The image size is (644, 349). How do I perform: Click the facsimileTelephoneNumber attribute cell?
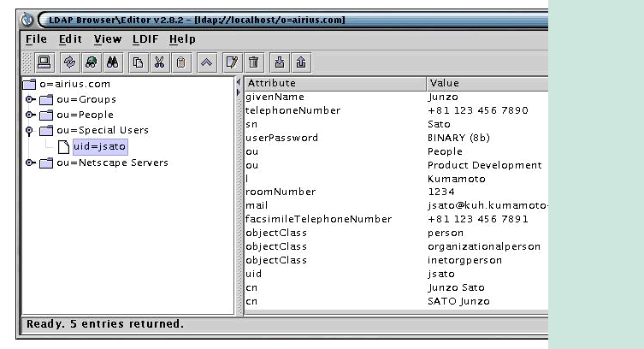319,219
